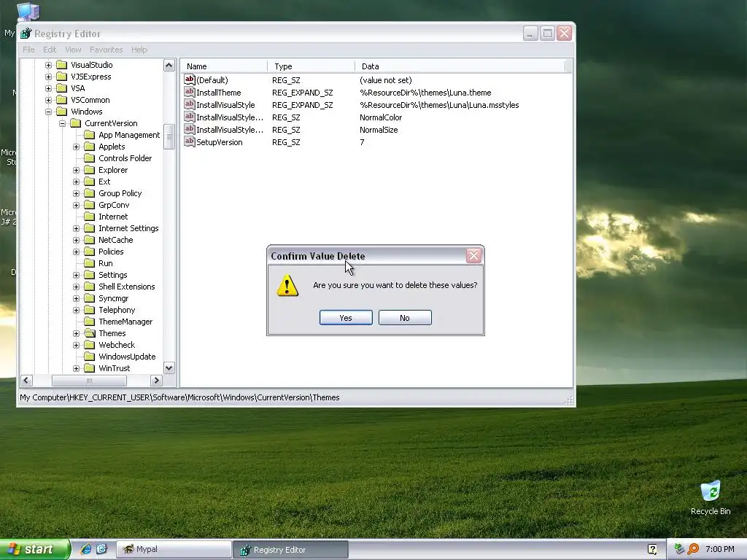Select the NormalColor data entry

[381, 117]
